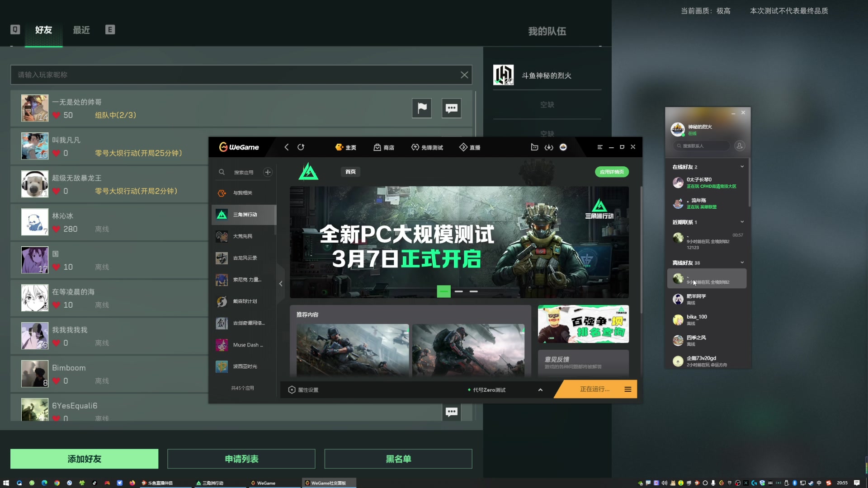
Task: Click the 添加好友 button
Action: (x=85, y=459)
